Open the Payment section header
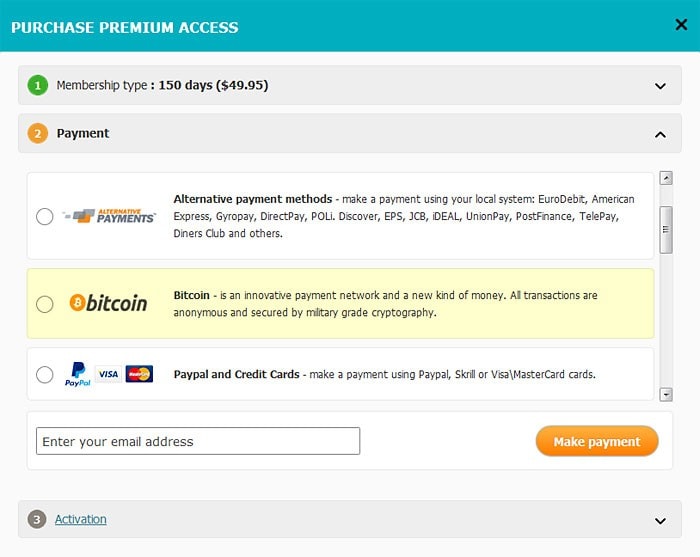 pos(83,133)
